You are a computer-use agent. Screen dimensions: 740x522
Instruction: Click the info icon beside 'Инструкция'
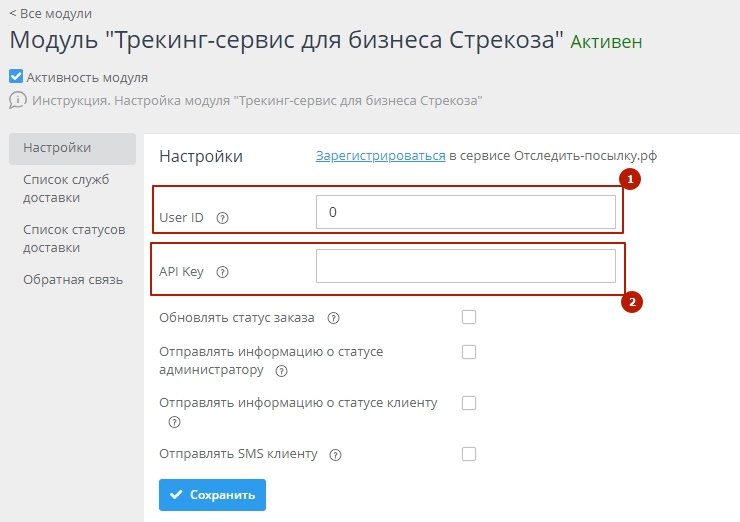(17, 100)
